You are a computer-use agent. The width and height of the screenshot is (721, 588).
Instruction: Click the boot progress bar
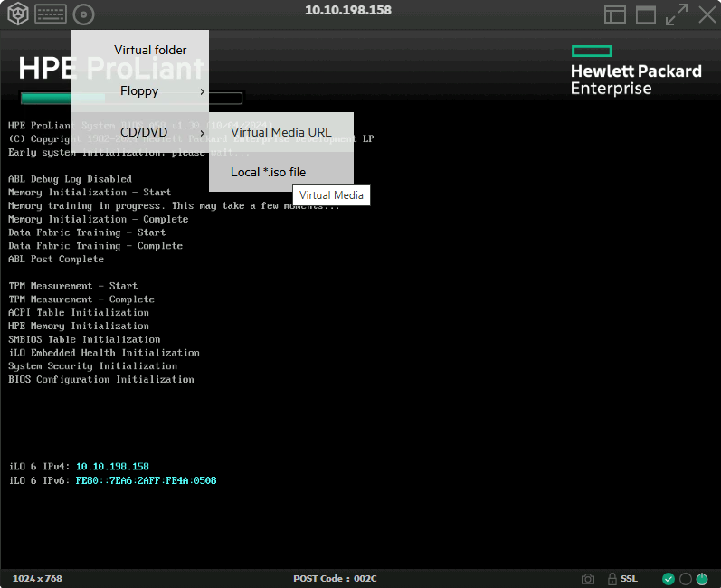click(131, 98)
